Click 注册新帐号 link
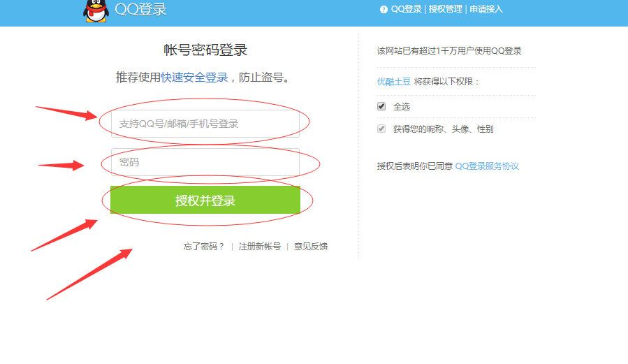628x364 pixels. [260, 246]
